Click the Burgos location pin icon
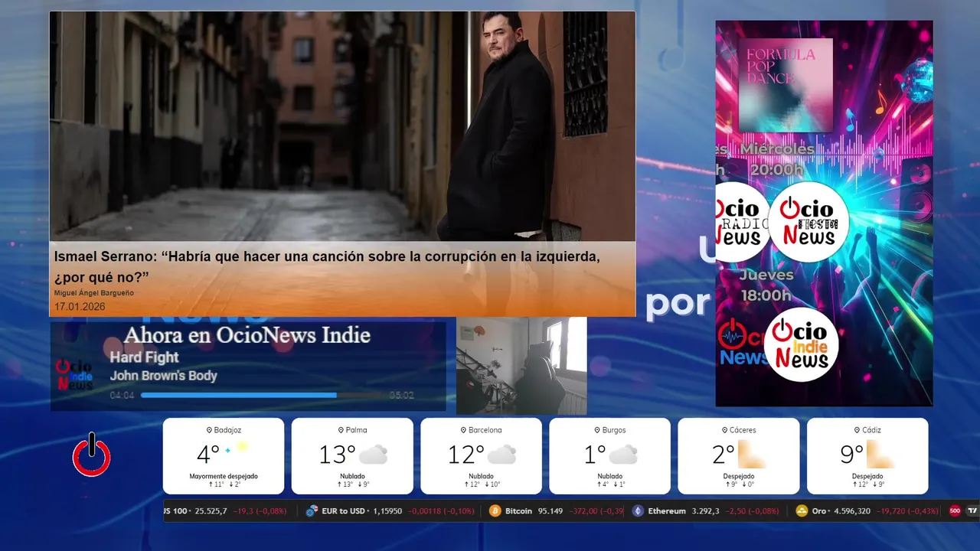 click(597, 430)
